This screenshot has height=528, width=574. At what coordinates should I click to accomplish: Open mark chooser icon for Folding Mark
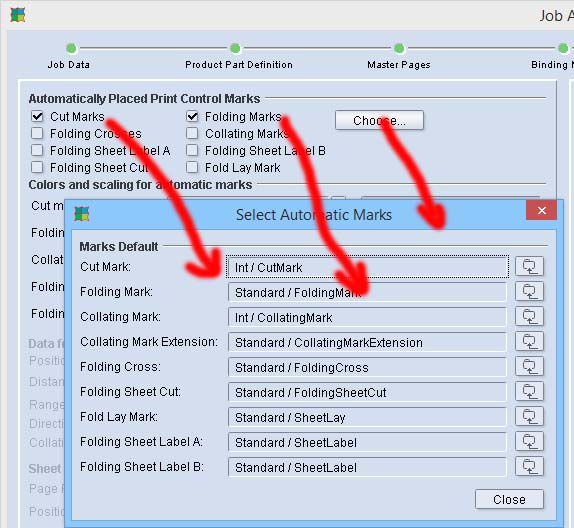[529, 291]
